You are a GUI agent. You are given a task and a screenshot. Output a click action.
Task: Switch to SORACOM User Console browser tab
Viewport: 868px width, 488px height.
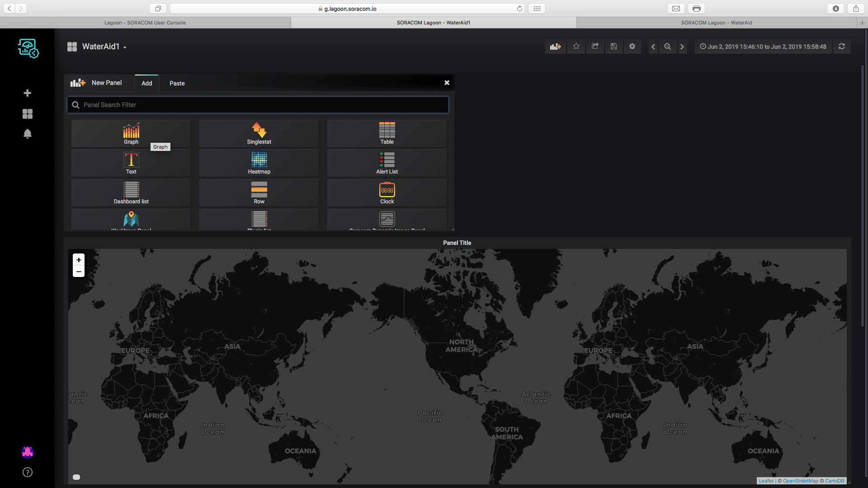[x=145, y=23]
